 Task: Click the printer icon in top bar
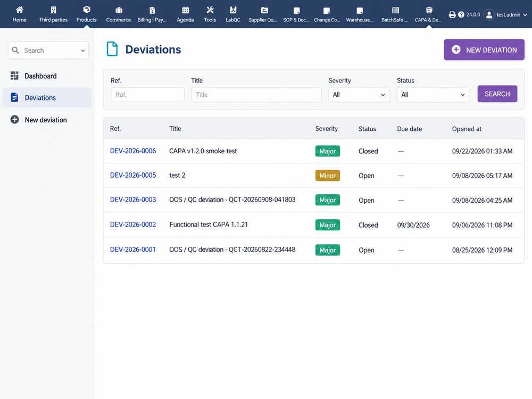click(x=452, y=14)
